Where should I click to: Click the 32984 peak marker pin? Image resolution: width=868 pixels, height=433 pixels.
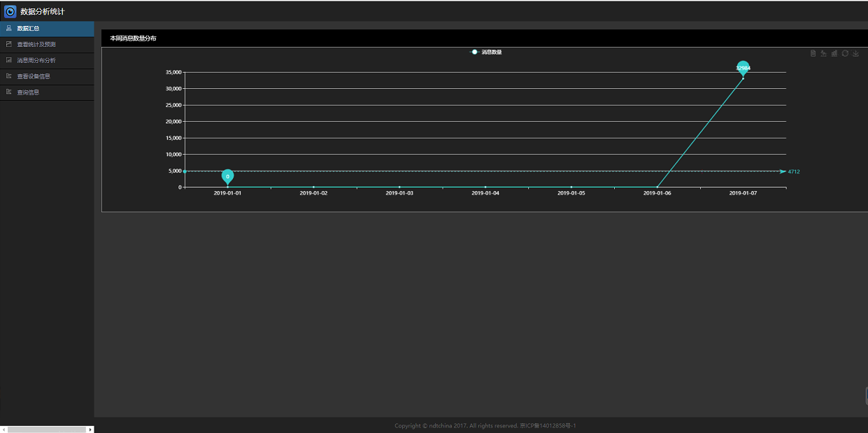[x=743, y=67]
